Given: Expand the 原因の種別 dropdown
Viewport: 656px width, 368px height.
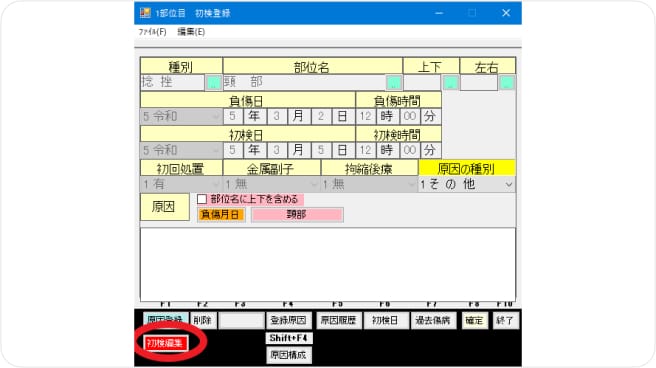Looking at the screenshot, I should pyautogui.click(x=466, y=184).
